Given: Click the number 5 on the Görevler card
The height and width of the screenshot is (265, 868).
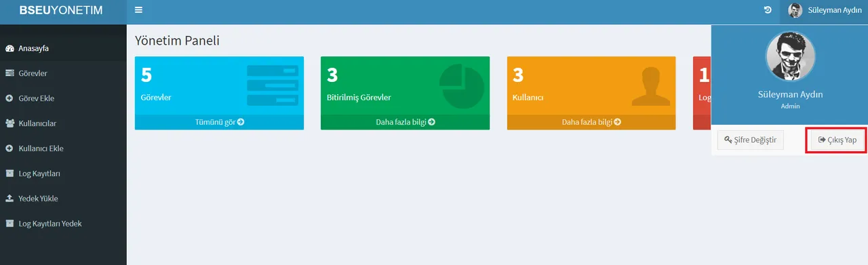Looking at the screenshot, I should click(x=146, y=75).
